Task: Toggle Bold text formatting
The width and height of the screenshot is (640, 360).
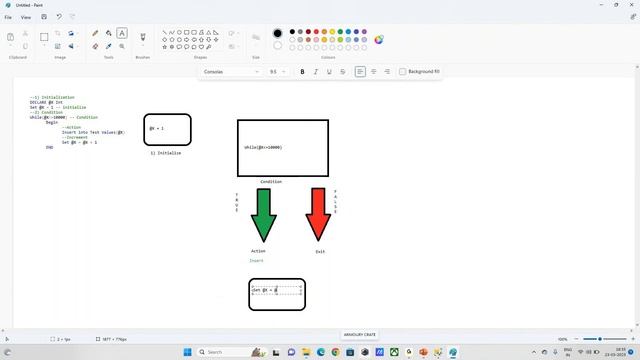Action: click(x=302, y=72)
